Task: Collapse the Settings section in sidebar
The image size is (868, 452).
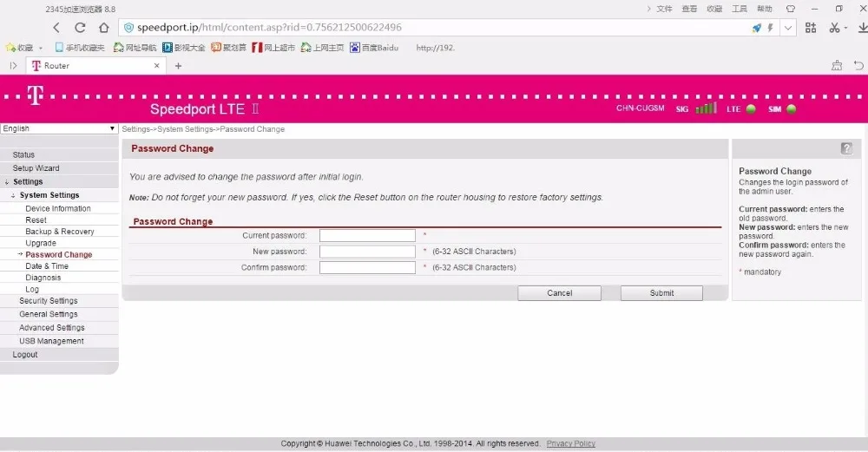Action: coord(28,181)
